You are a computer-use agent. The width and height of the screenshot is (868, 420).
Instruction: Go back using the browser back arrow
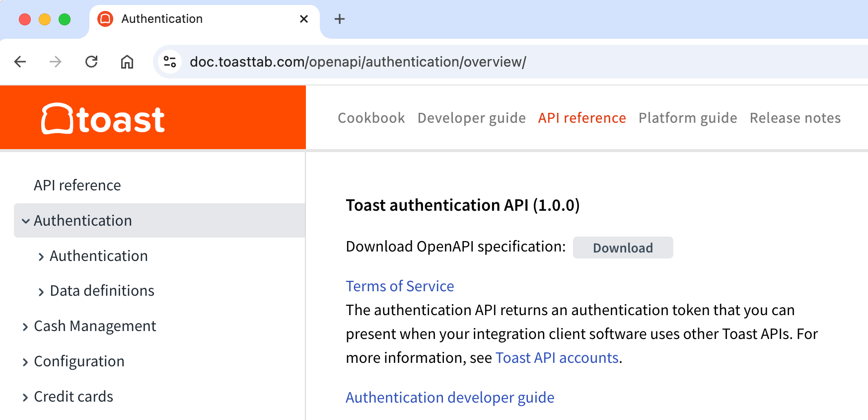[x=20, y=62]
